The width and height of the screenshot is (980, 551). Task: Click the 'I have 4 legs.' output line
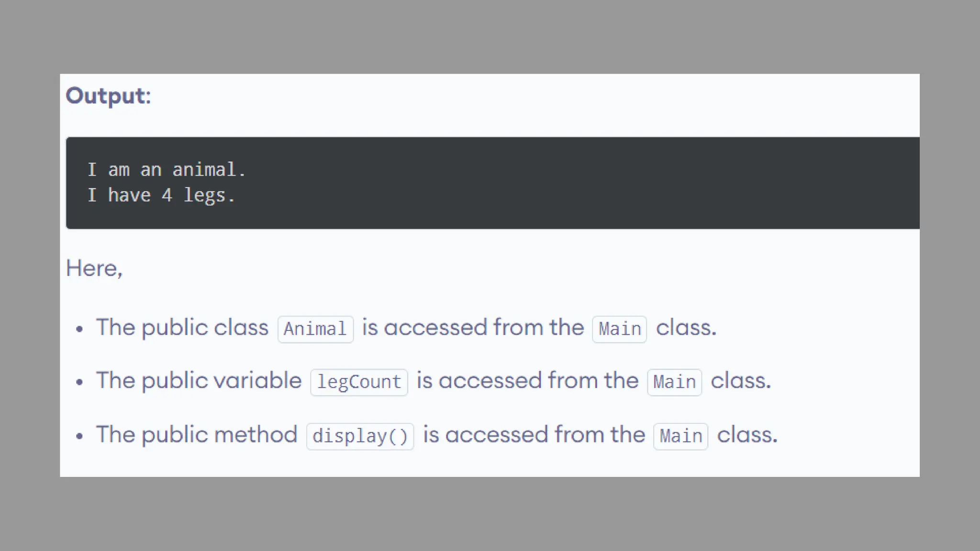point(161,195)
